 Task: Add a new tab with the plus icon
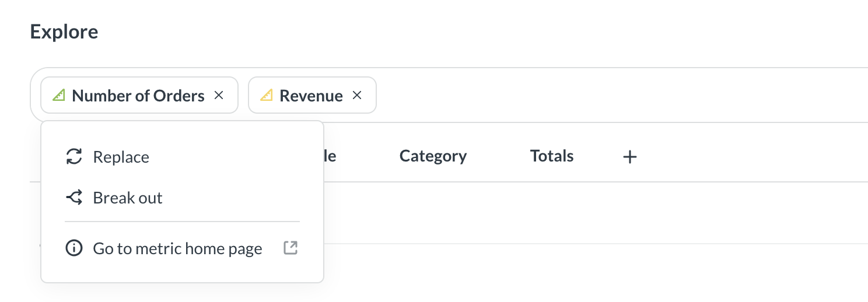click(629, 156)
